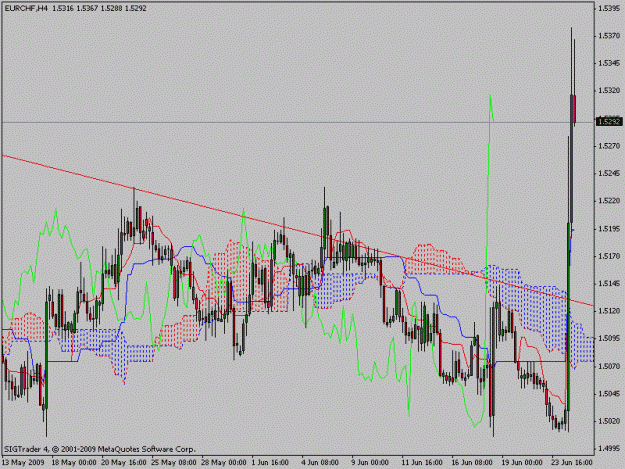Click the 28 May 00:00 date label

(x=224, y=463)
